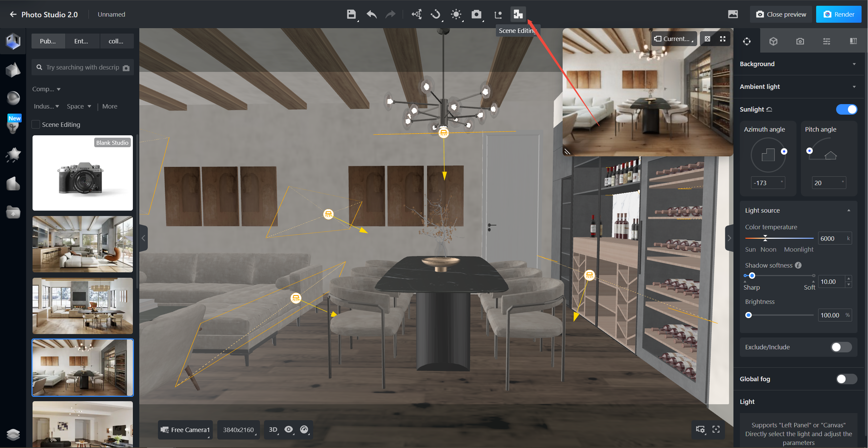868x448 pixels.
Task: Open the sun lighting tool in toolbar
Action: click(x=456, y=14)
